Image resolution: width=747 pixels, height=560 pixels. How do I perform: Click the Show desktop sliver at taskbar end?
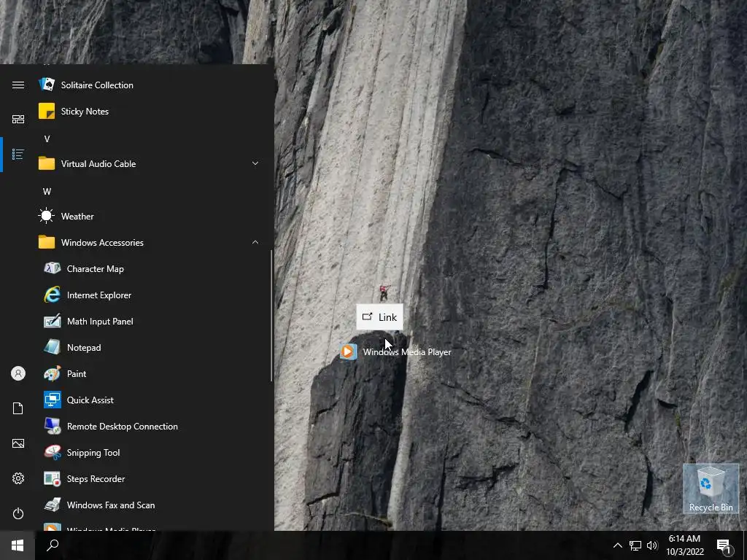[x=745, y=545]
